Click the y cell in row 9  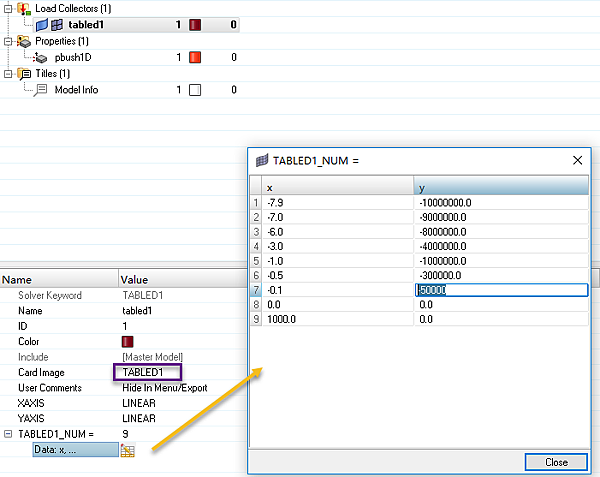(501, 319)
